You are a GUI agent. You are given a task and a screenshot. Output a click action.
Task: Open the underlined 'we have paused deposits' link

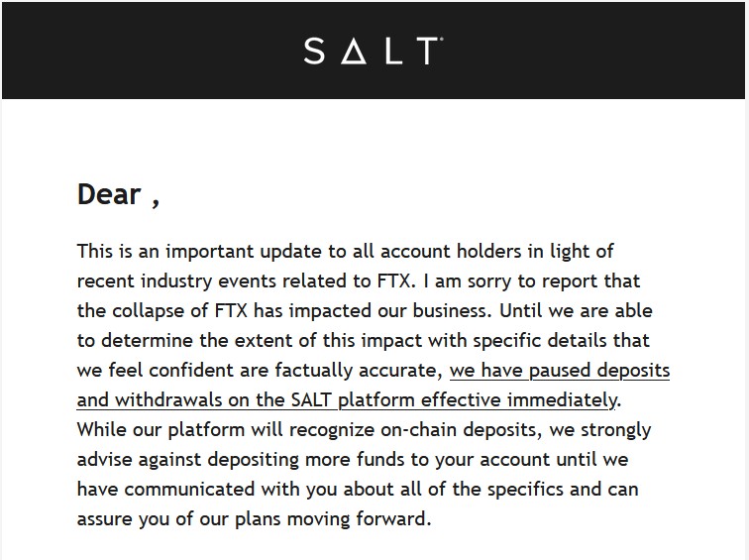click(560, 371)
